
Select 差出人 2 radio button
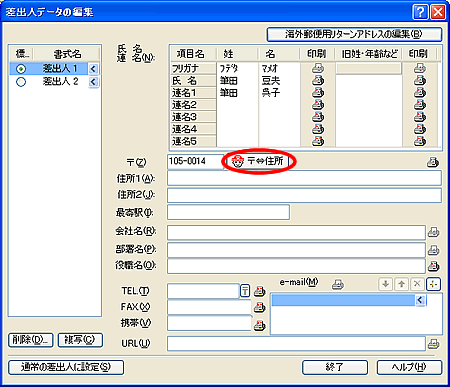pos(21,82)
